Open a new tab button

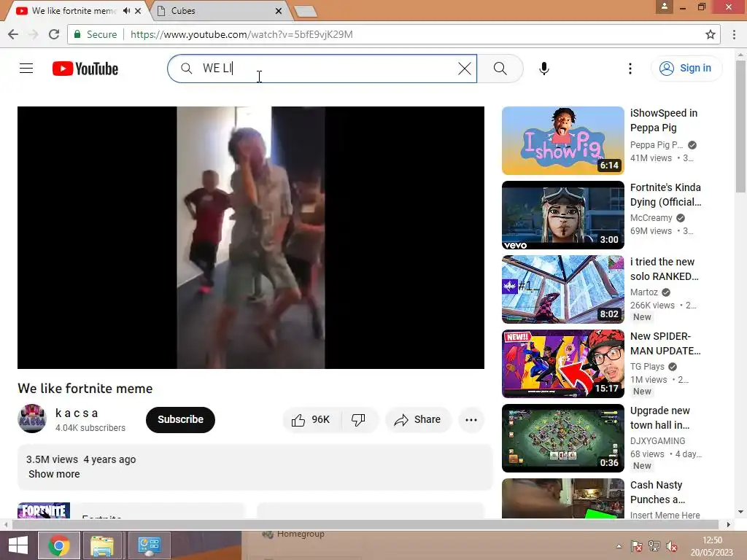coord(305,12)
